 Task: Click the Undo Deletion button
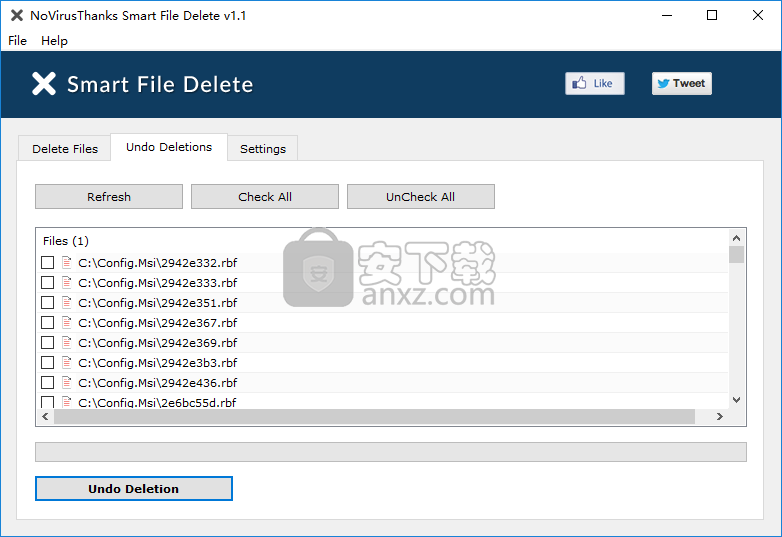[x=134, y=489]
